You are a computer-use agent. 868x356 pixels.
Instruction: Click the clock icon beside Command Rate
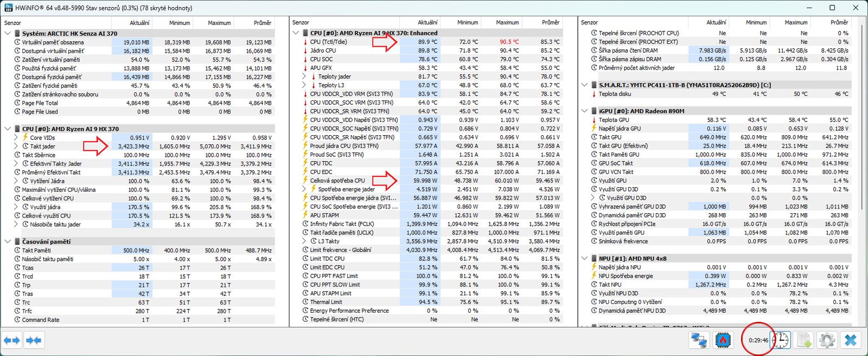tap(17, 320)
